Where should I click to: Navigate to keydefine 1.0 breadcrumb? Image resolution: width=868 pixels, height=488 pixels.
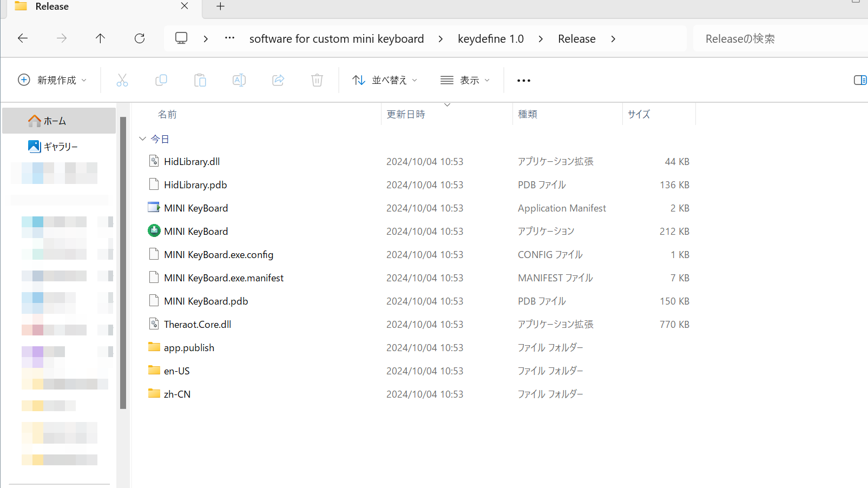tap(490, 39)
